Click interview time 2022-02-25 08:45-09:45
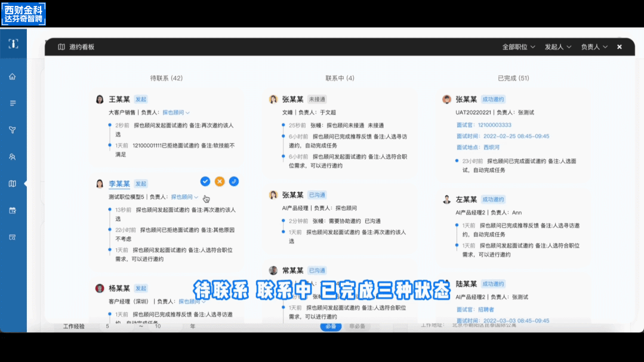 pyautogui.click(x=516, y=136)
